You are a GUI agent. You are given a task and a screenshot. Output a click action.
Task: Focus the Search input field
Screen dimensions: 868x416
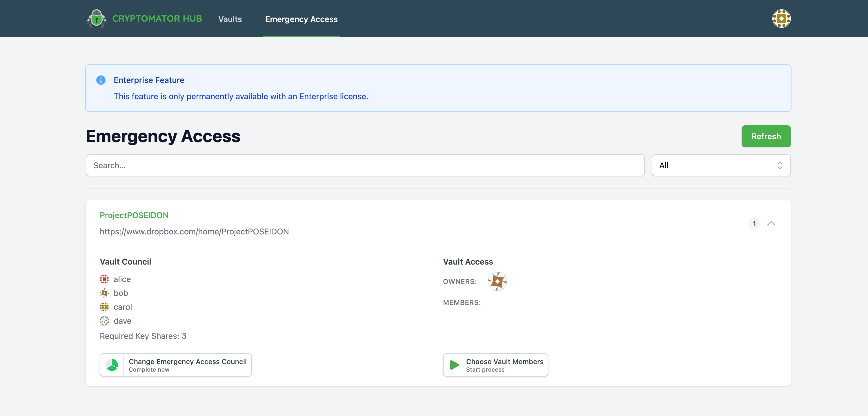[365, 166]
